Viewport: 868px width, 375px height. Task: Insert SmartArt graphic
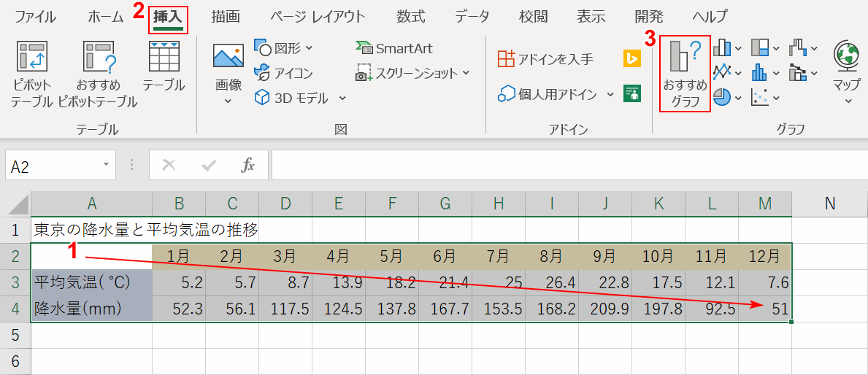pyautogui.click(x=394, y=48)
